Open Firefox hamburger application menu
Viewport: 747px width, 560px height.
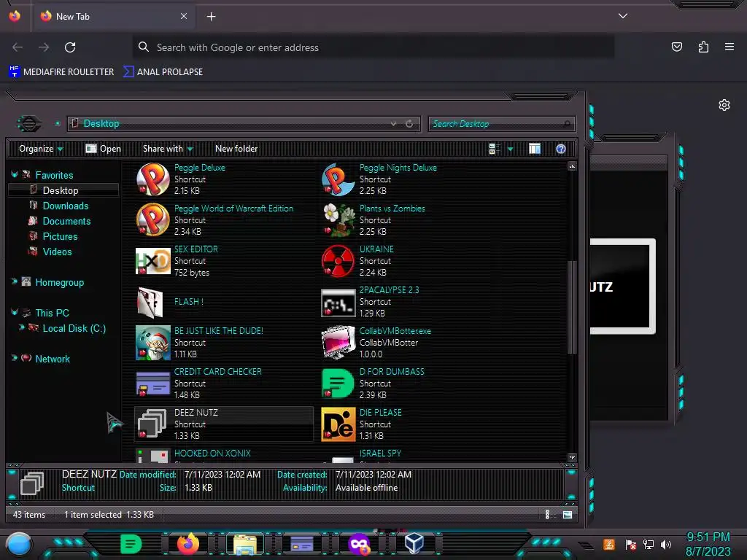pos(729,47)
